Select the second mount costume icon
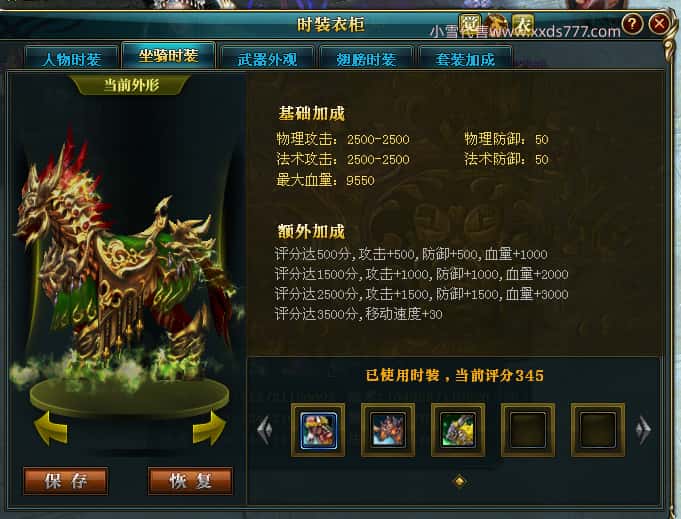Image resolution: width=681 pixels, height=519 pixels. [388, 430]
